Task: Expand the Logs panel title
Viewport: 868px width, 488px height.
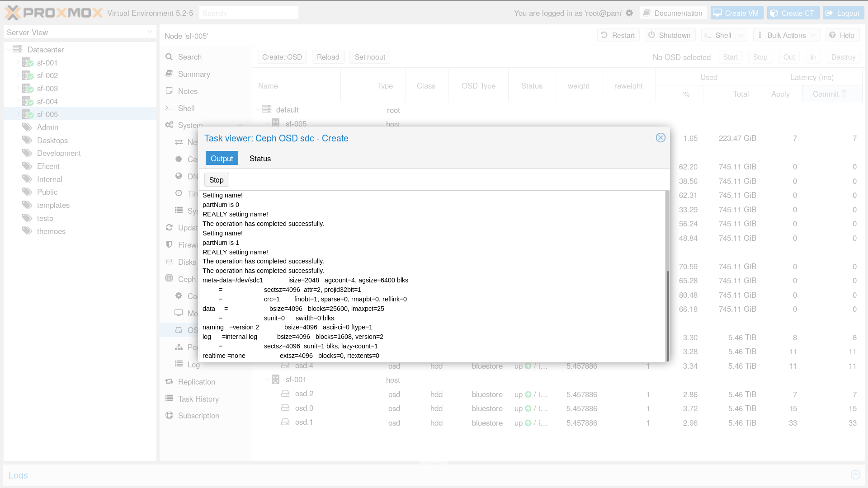Action: [18, 475]
